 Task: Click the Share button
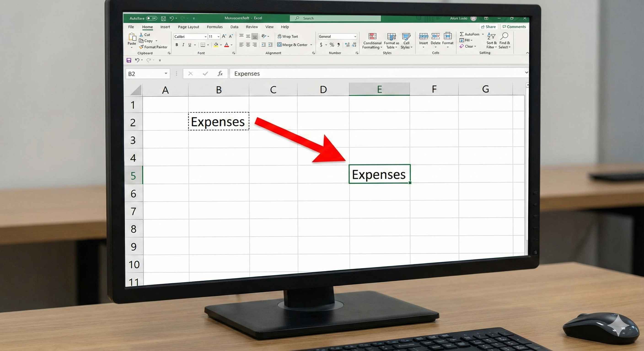(x=488, y=27)
